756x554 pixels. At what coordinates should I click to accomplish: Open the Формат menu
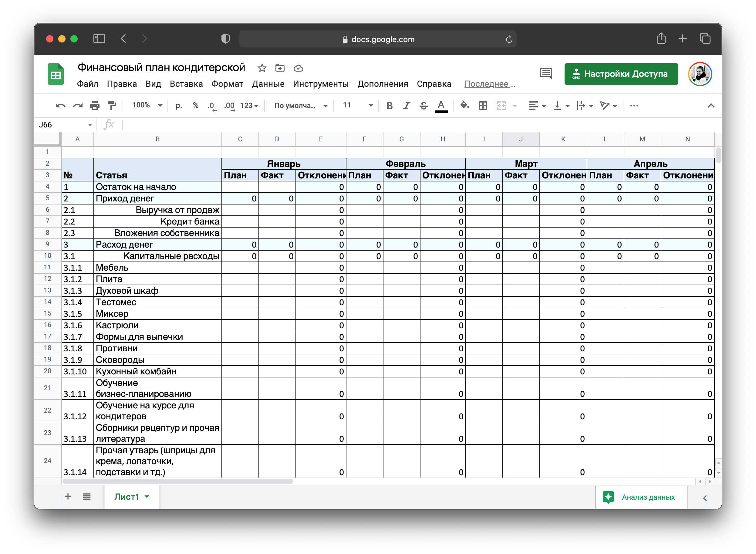tap(227, 84)
